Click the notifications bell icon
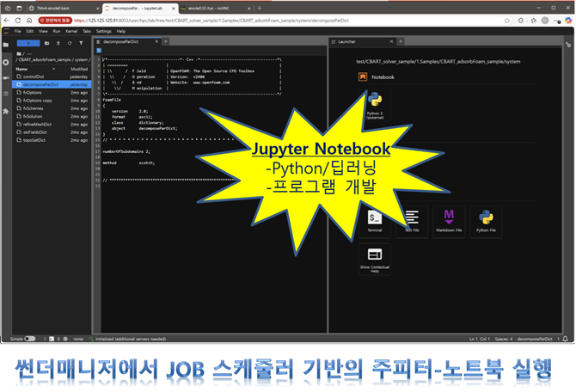This screenshot has width=576, height=392. click(566, 339)
